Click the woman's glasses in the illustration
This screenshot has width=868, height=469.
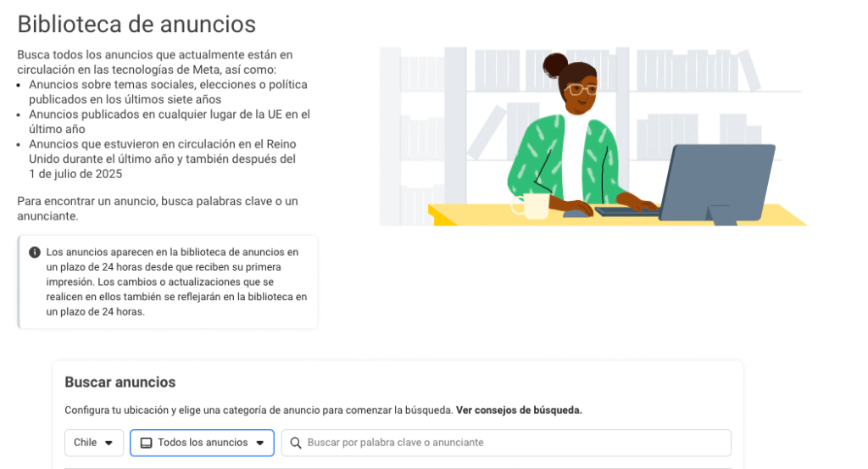[x=580, y=89]
